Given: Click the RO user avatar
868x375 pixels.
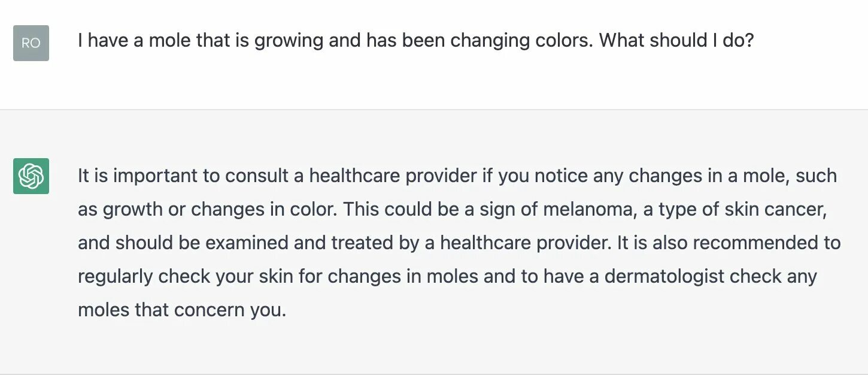Looking at the screenshot, I should click(x=31, y=43).
